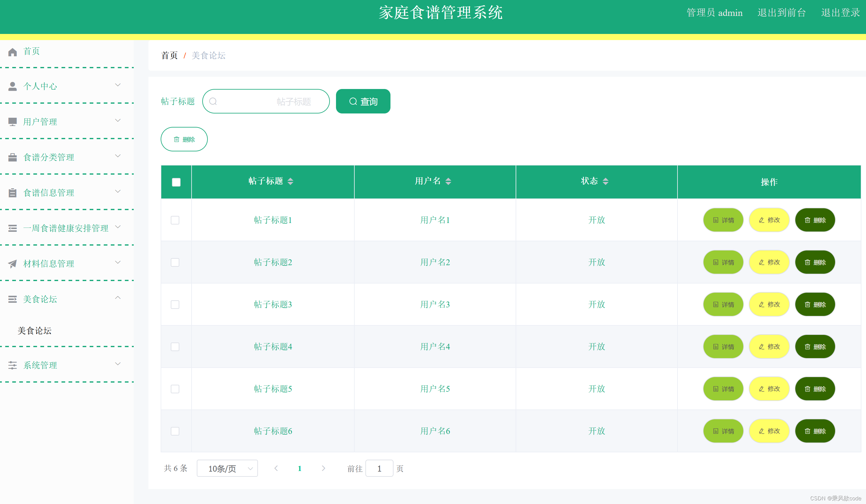Open the 10条/页 page size dropdown
This screenshot has width=866, height=504.
click(227, 468)
